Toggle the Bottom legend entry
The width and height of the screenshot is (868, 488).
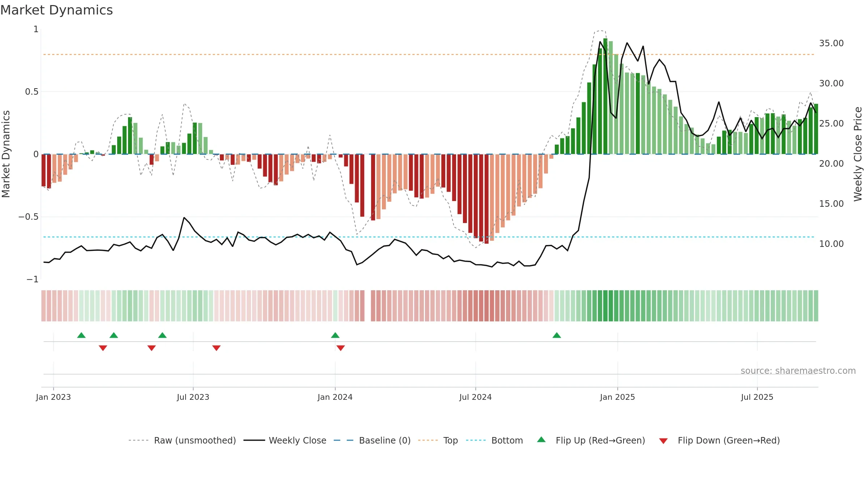click(494, 440)
